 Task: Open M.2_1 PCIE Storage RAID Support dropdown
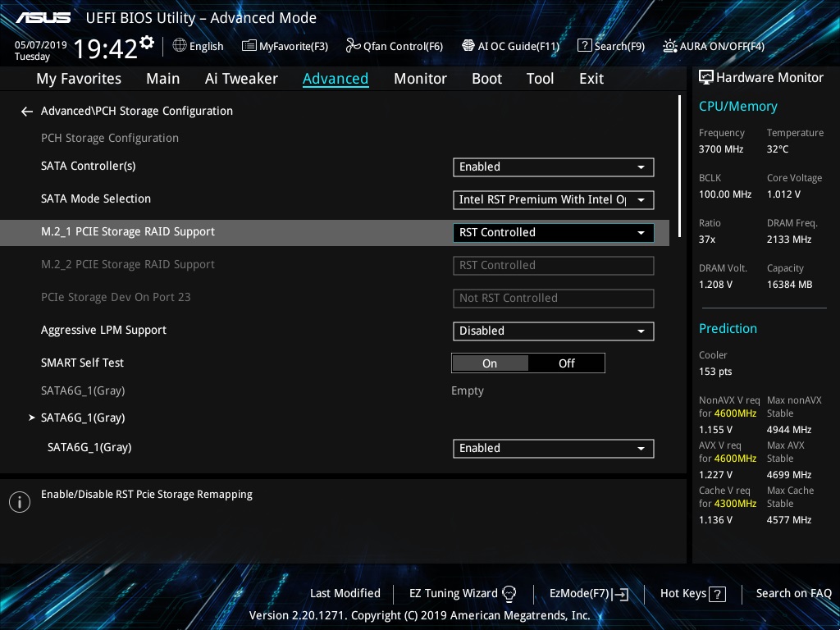tap(554, 232)
